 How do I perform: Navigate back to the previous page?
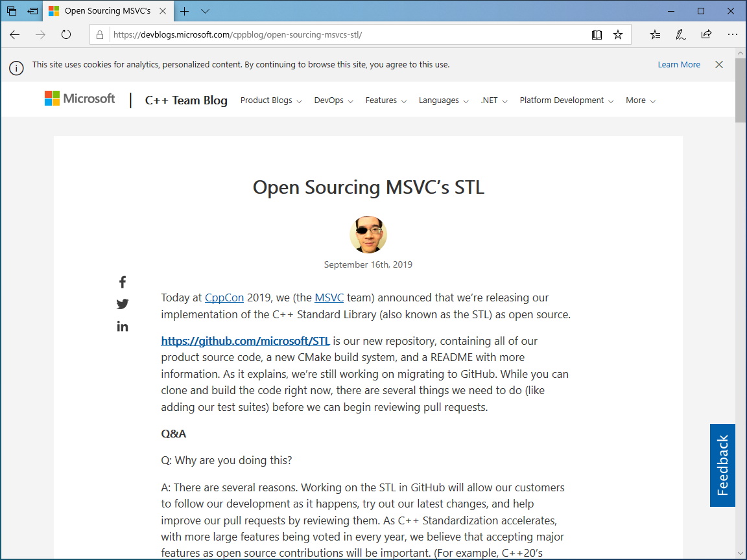coord(14,35)
